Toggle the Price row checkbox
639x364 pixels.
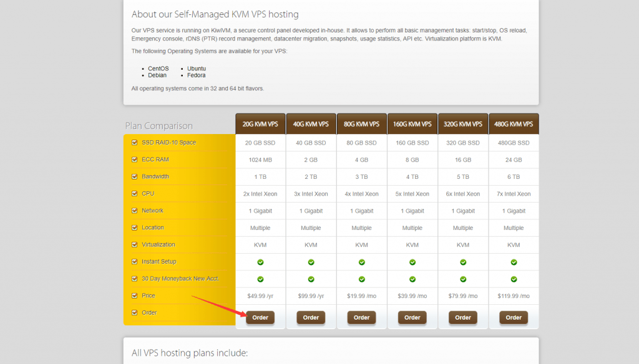(x=134, y=296)
